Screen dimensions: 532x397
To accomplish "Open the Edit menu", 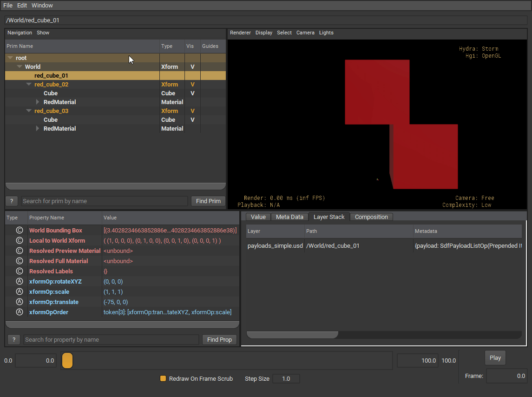I will [22, 6].
